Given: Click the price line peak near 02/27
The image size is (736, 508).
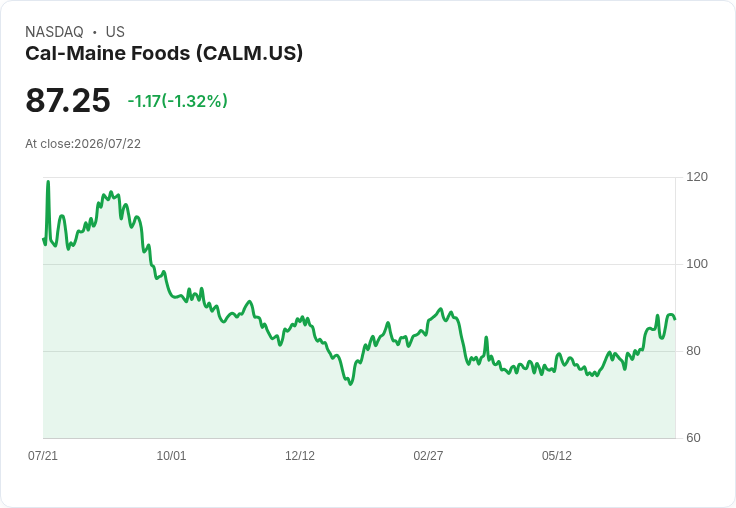Looking at the screenshot, I should 440,309.
